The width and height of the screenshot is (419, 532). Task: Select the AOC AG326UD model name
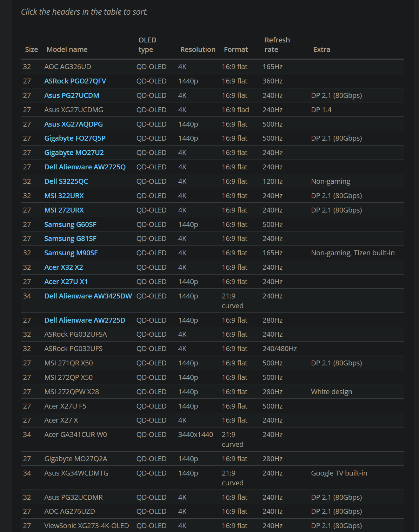coord(68,67)
